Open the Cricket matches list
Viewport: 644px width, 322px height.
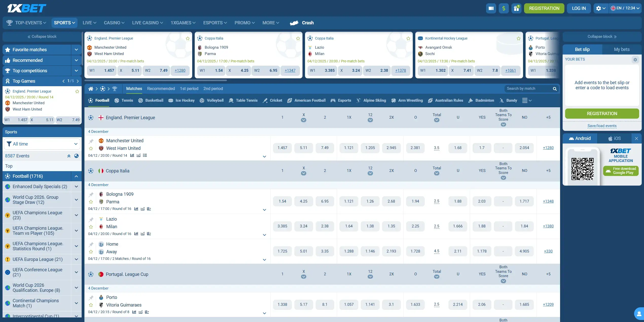(x=273, y=100)
